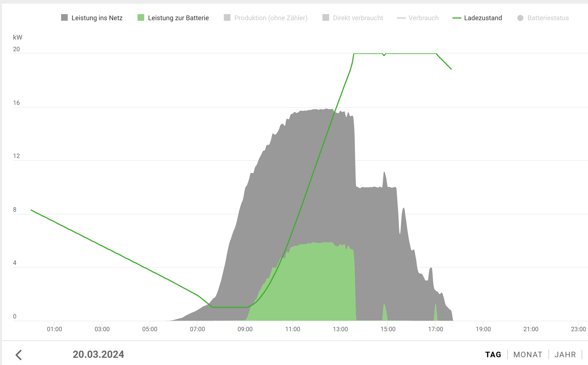Image resolution: width=588 pixels, height=365 pixels.
Task: Toggle Leistung ins Netz series label
Action: [x=97, y=18]
